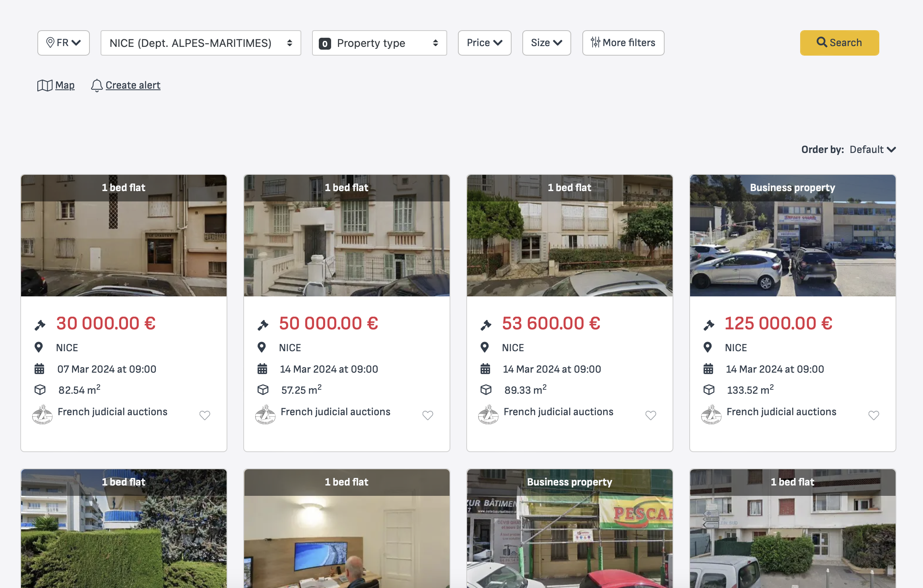Open the 30 000.00 € flat photo
Viewport: 923px width, 588px height.
(x=124, y=236)
